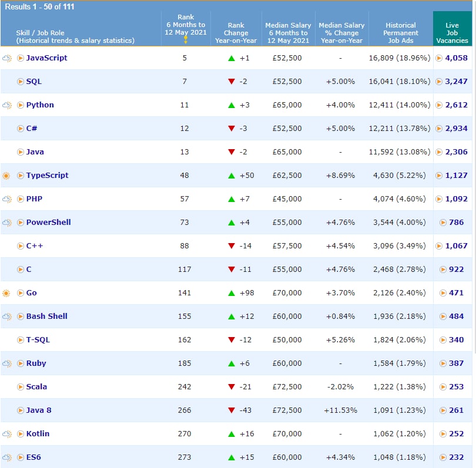This screenshot has height=468, width=476.
Task: Open the Java row's skill link
Action: pyautogui.click(x=35, y=152)
